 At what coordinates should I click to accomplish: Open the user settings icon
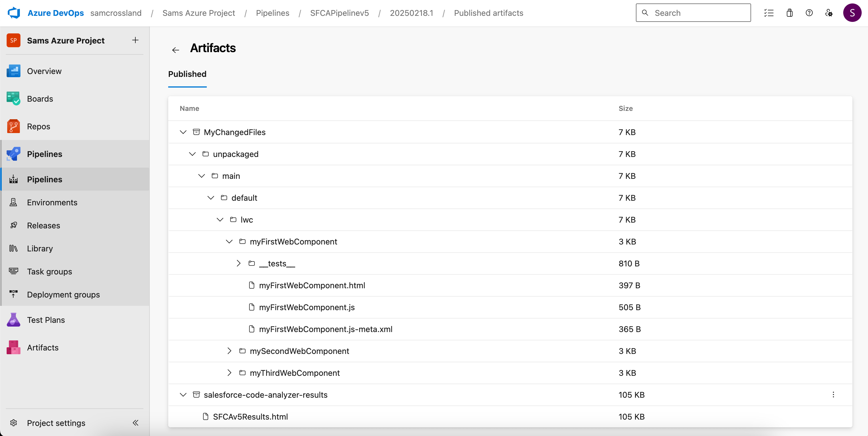[x=829, y=13]
